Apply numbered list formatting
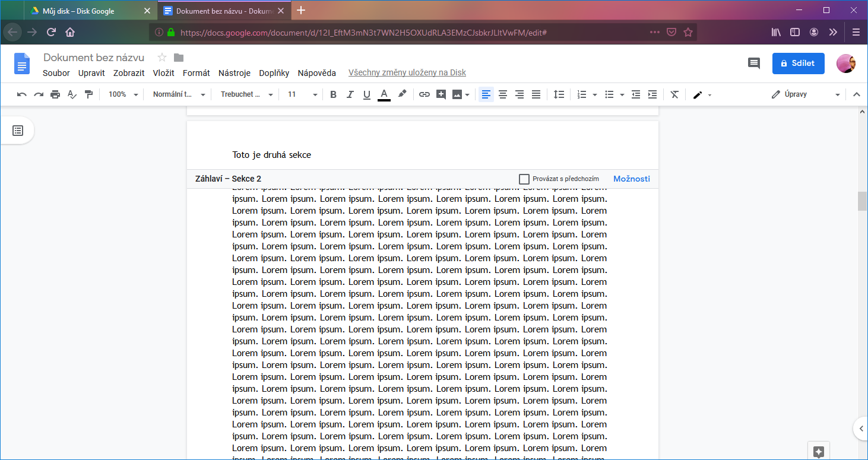868x460 pixels. (x=582, y=94)
